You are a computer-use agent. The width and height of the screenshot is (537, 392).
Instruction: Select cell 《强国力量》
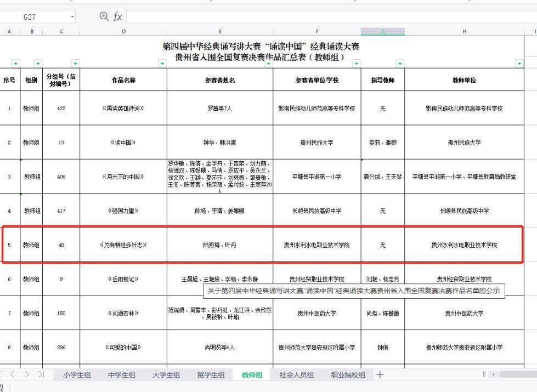[x=123, y=211]
